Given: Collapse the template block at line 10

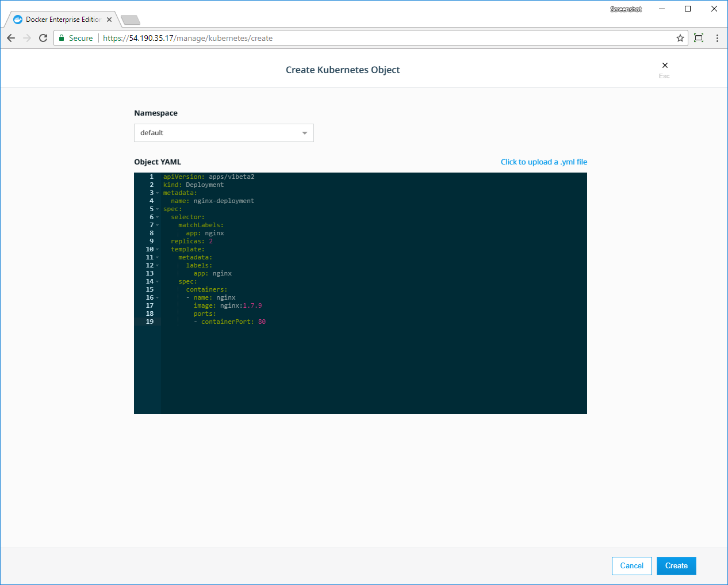Looking at the screenshot, I should (158, 250).
